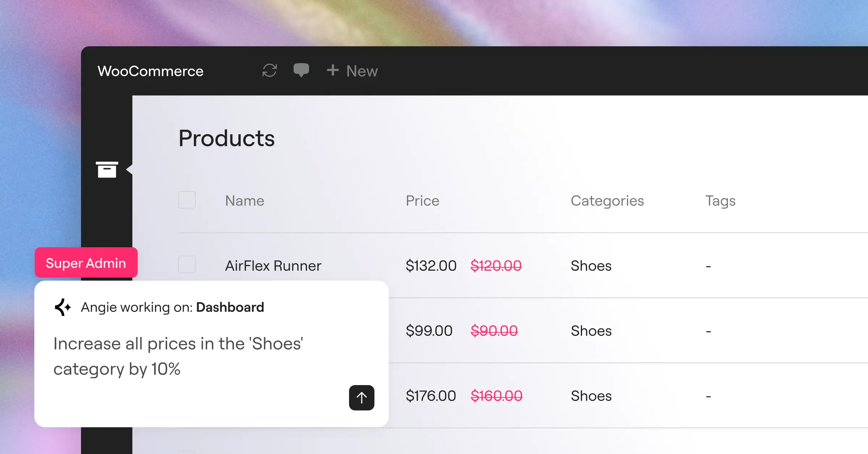The height and width of the screenshot is (454, 868).
Task: Click the WooCommerce title in the admin bar
Action: 150,71
